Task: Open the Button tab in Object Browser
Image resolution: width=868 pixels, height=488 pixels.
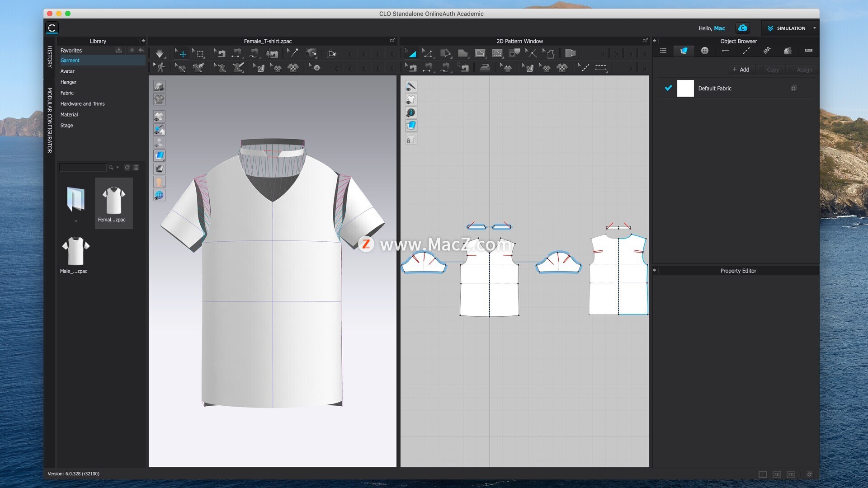Action: (704, 51)
